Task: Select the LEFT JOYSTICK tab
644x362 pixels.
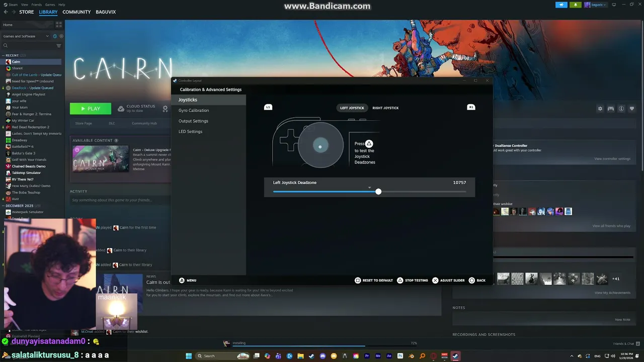Action: (x=352, y=108)
